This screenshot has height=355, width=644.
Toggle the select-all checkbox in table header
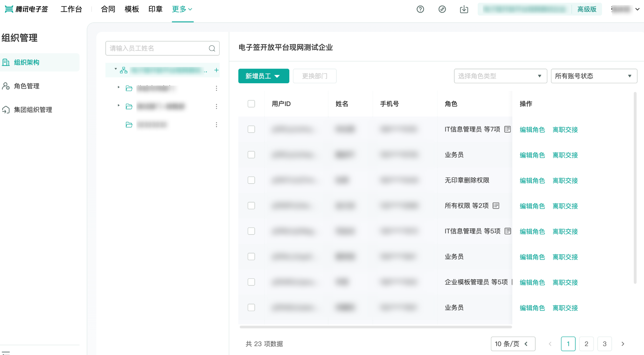point(251,104)
